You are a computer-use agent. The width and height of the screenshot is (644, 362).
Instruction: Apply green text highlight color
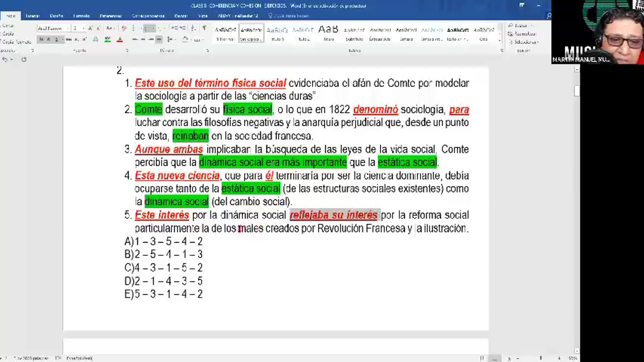click(107, 39)
